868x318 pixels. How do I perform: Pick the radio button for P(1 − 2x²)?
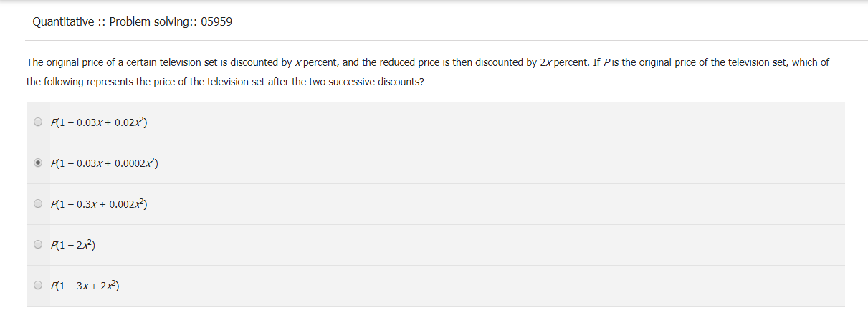click(38, 245)
